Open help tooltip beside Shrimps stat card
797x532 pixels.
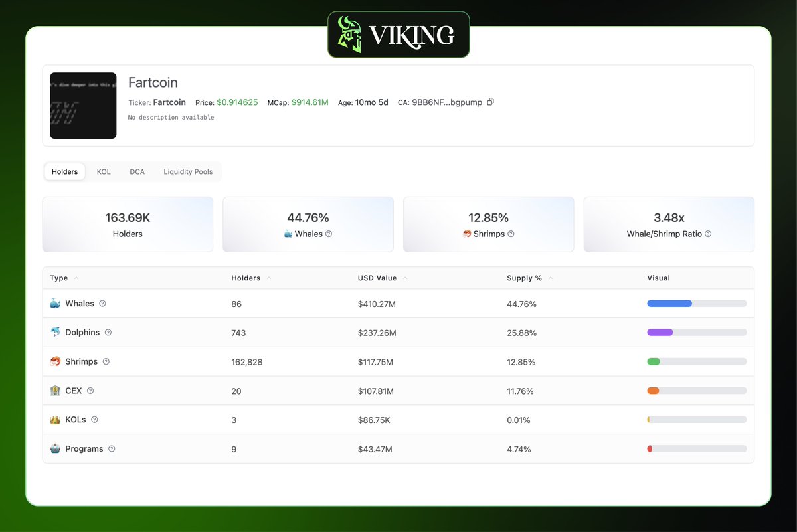click(511, 234)
